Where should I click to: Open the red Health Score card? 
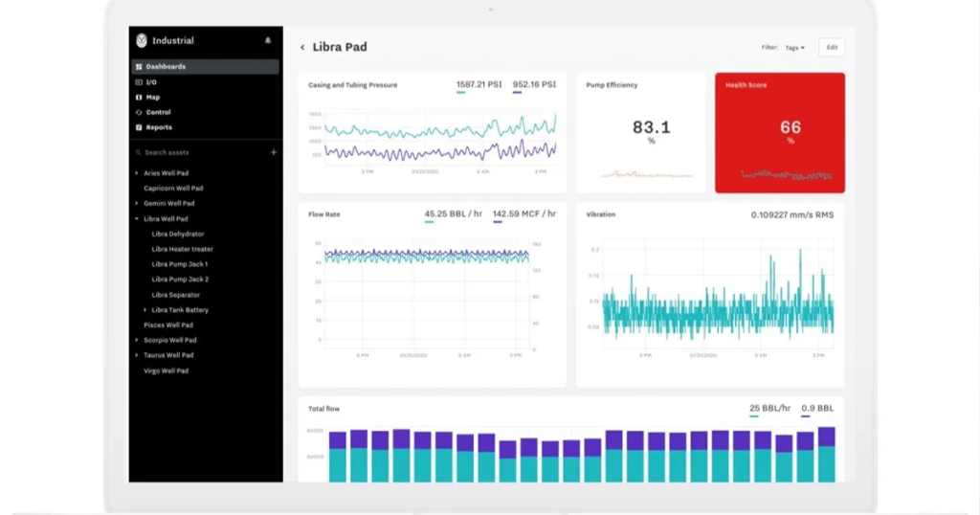[x=779, y=132]
